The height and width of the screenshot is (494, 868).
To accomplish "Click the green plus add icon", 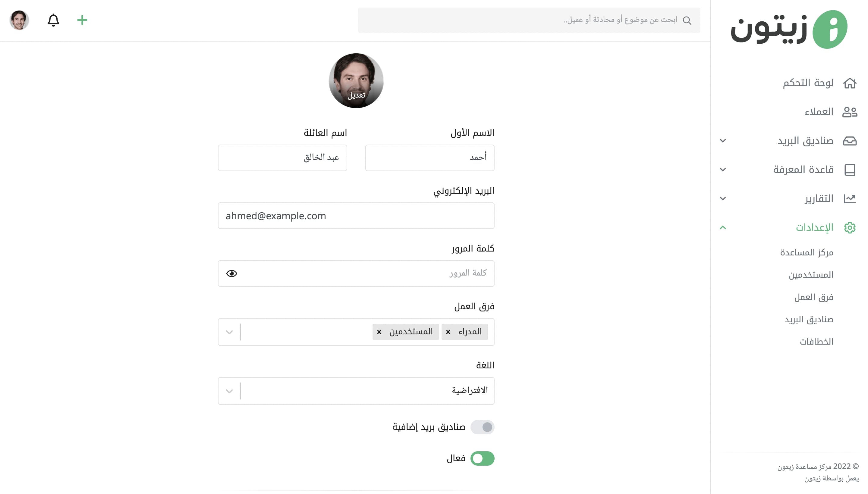I will pyautogui.click(x=82, y=20).
